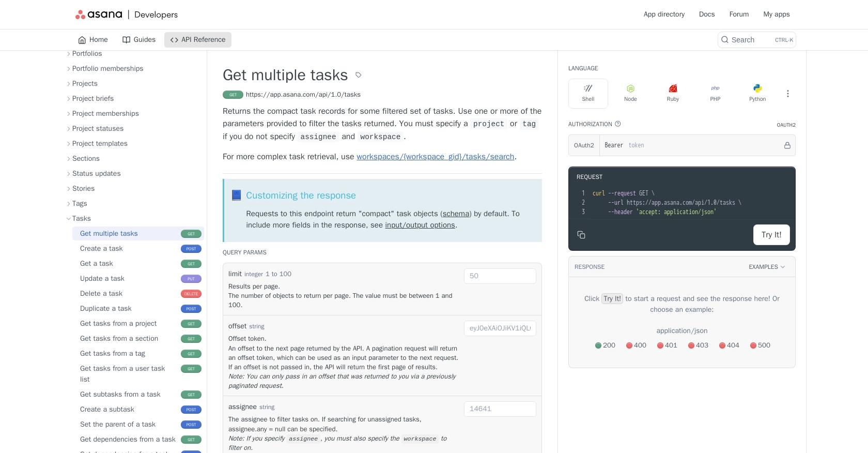Click the Guides book icon

126,40
